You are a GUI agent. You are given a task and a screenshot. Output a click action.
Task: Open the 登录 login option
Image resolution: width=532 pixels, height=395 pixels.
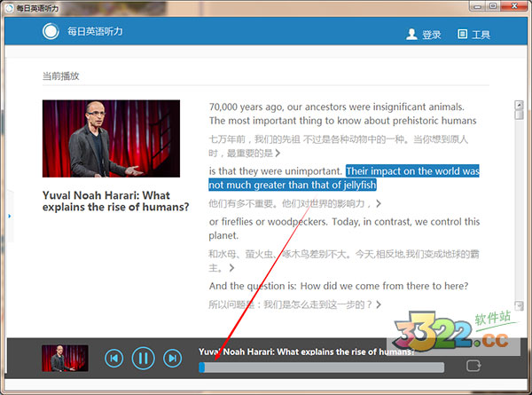click(x=431, y=35)
